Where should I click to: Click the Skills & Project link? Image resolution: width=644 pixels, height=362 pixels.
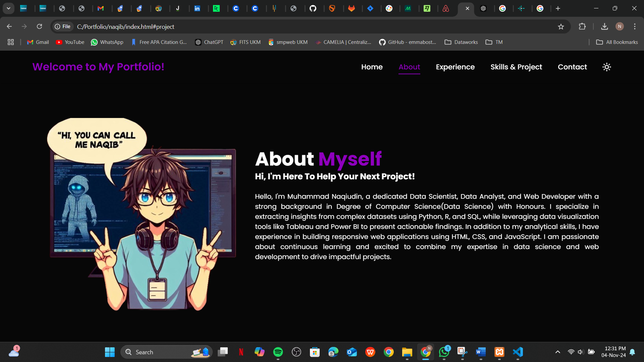tap(516, 67)
